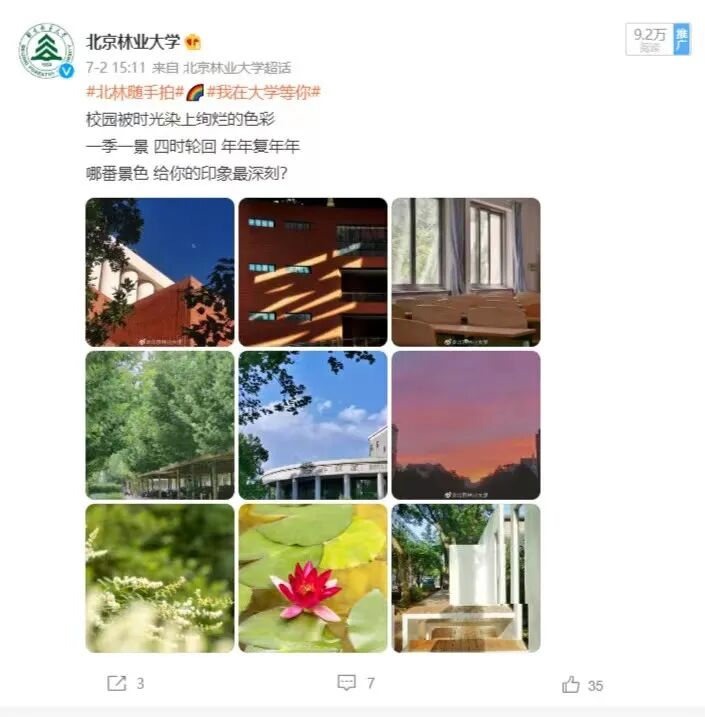The width and height of the screenshot is (705, 717).
Task: Open the classroom windows and desks photo
Action: click(x=466, y=272)
